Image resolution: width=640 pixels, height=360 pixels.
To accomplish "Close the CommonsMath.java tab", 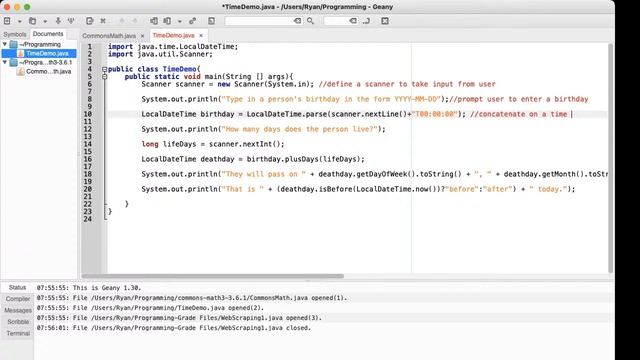I will coord(142,36).
